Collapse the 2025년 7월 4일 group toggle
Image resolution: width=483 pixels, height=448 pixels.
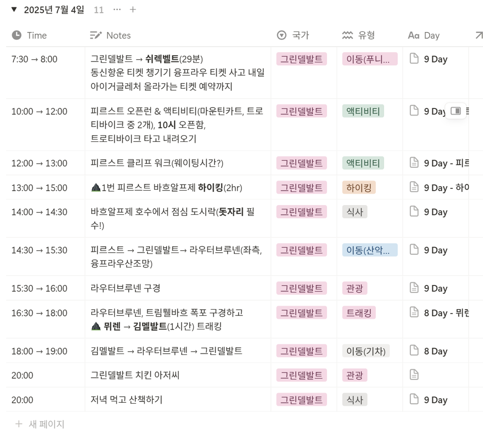click(x=14, y=9)
